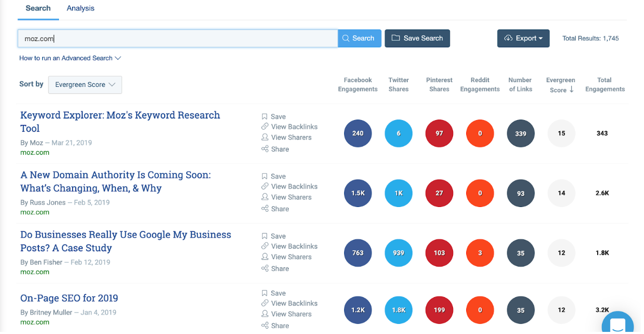644x334 pixels.
Task: Click share icon for On-Page SEO article
Action: (x=265, y=326)
